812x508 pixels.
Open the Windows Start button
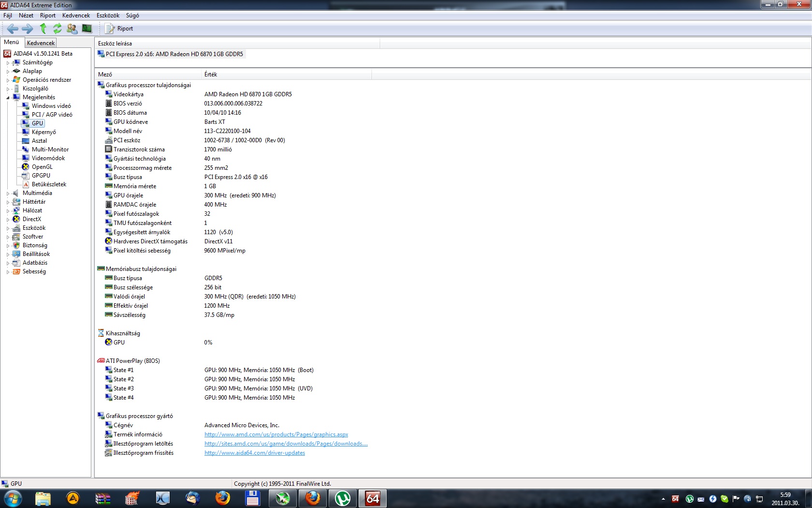(13, 498)
